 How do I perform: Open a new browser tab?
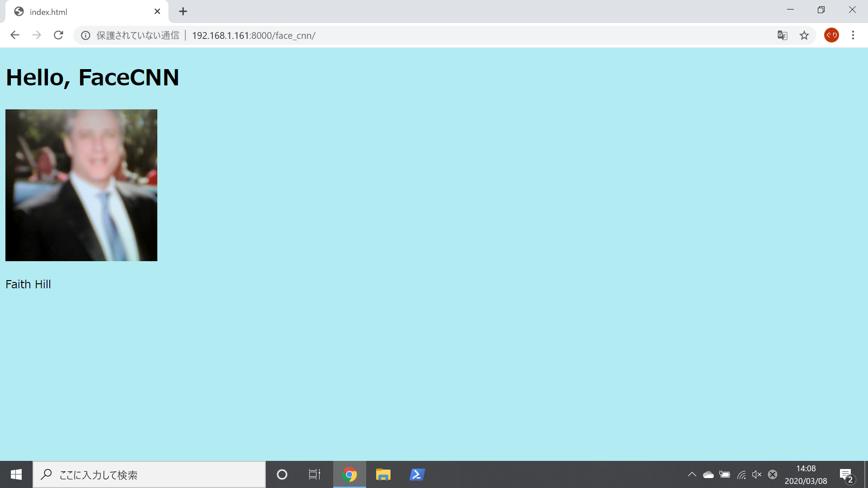183,12
